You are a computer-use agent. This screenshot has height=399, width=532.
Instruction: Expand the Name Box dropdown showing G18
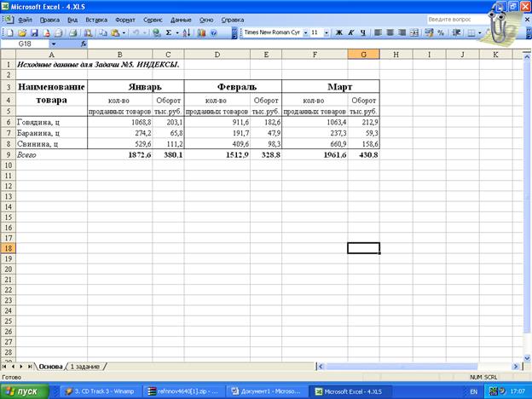[x=53, y=43]
